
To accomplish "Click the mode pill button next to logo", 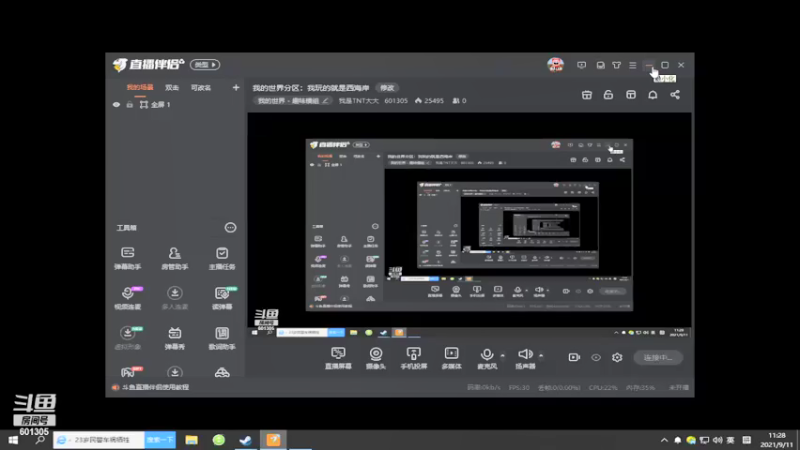I will pyautogui.click(x=205, y=65).
